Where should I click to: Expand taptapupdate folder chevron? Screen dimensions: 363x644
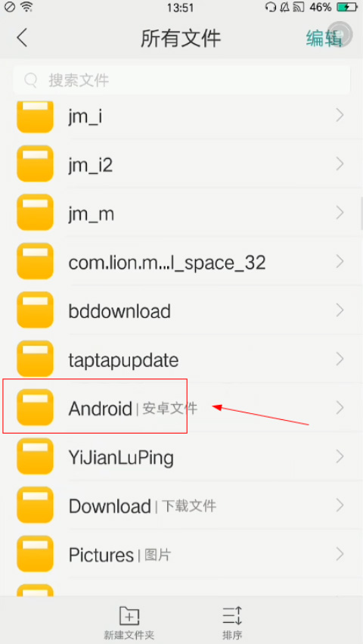click(340, 359)
